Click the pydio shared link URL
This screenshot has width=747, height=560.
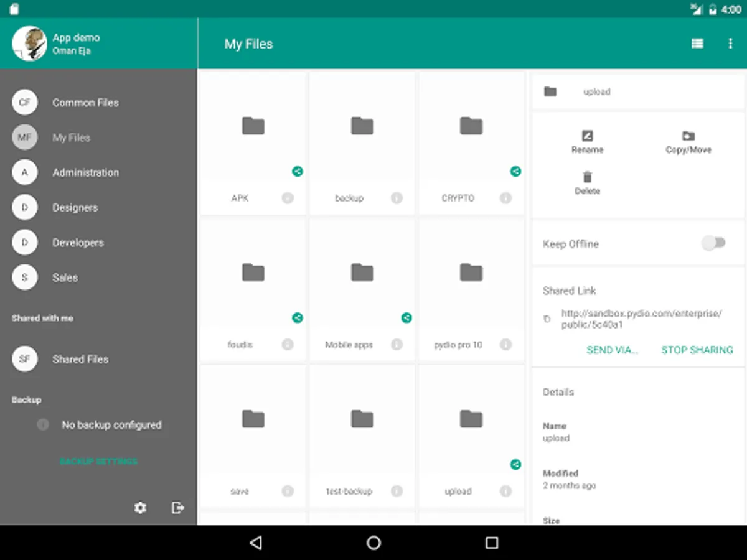click(x=642, y=319)
